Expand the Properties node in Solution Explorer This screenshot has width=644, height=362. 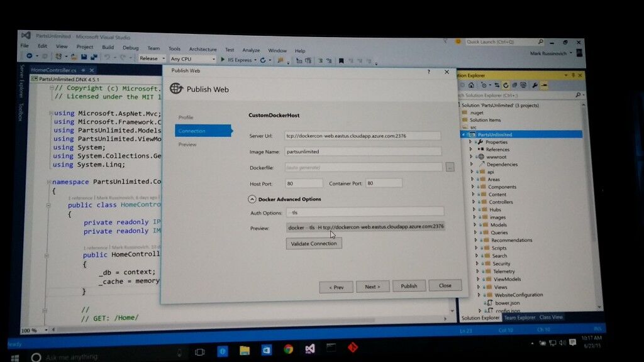[x=470, y=141]
